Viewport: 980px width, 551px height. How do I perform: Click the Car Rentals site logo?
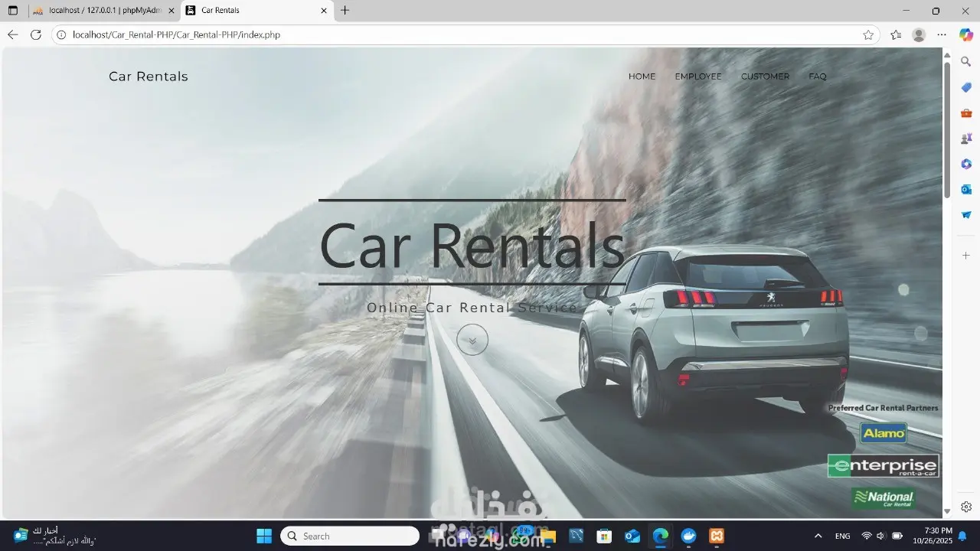pyautogui.click(x=149, y=77)
